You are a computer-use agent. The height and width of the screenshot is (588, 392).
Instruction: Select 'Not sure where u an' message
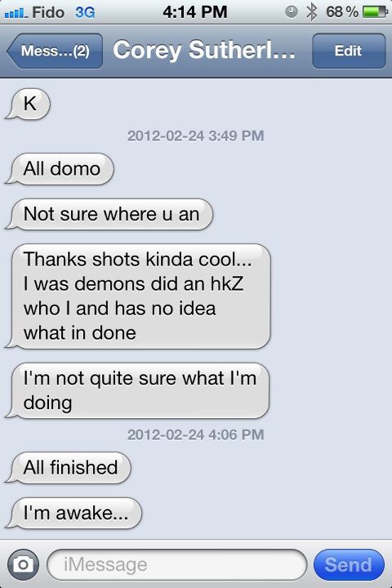tap(109, 214)
